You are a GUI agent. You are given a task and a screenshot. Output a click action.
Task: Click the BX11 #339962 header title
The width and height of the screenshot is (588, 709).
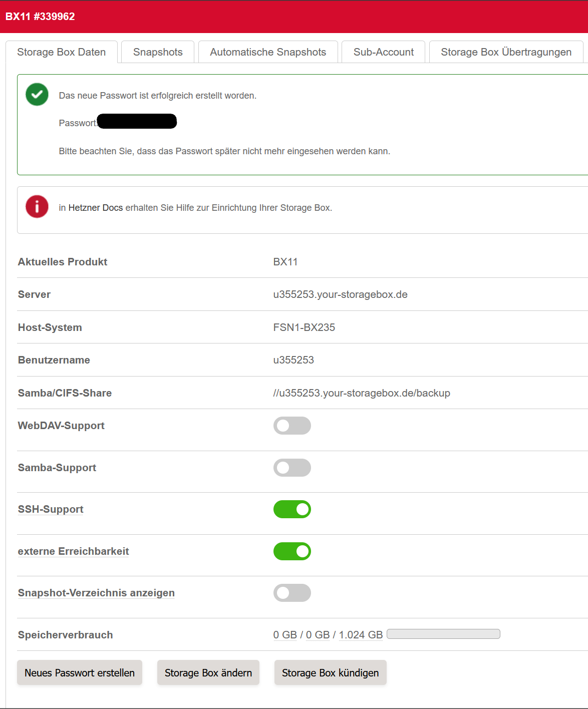(x=40, y=17)
